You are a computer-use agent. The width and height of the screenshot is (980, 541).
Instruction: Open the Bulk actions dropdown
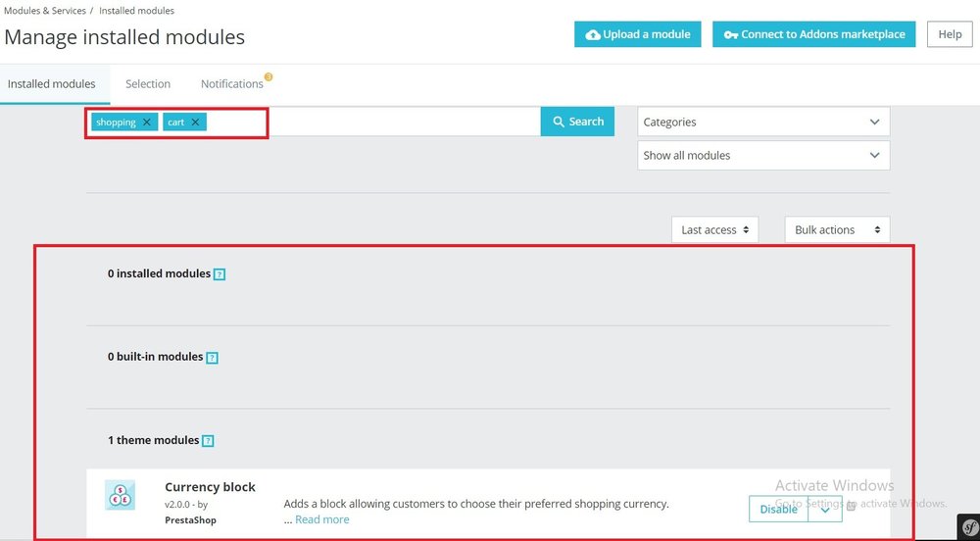point(836,230)
